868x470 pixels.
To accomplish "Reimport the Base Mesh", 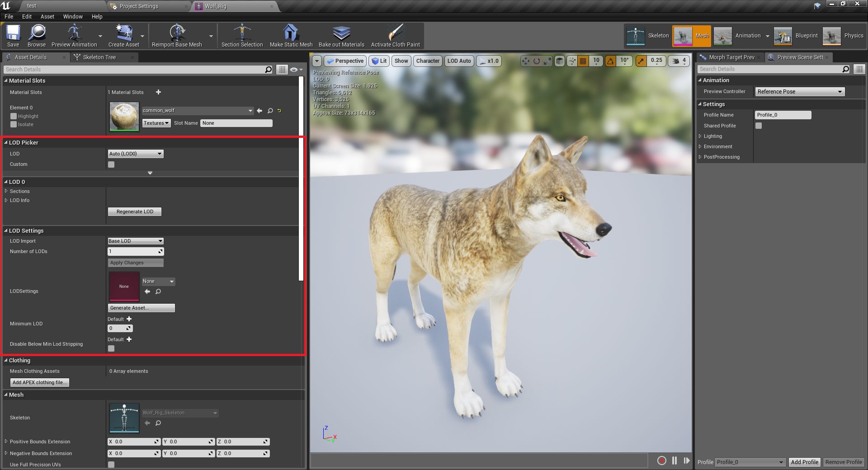I will pos(178,36).
